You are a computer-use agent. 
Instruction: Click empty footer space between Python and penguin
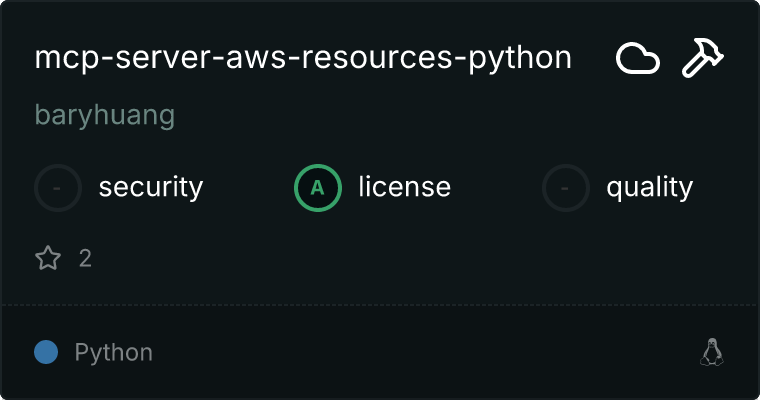[x=420, y=352]
